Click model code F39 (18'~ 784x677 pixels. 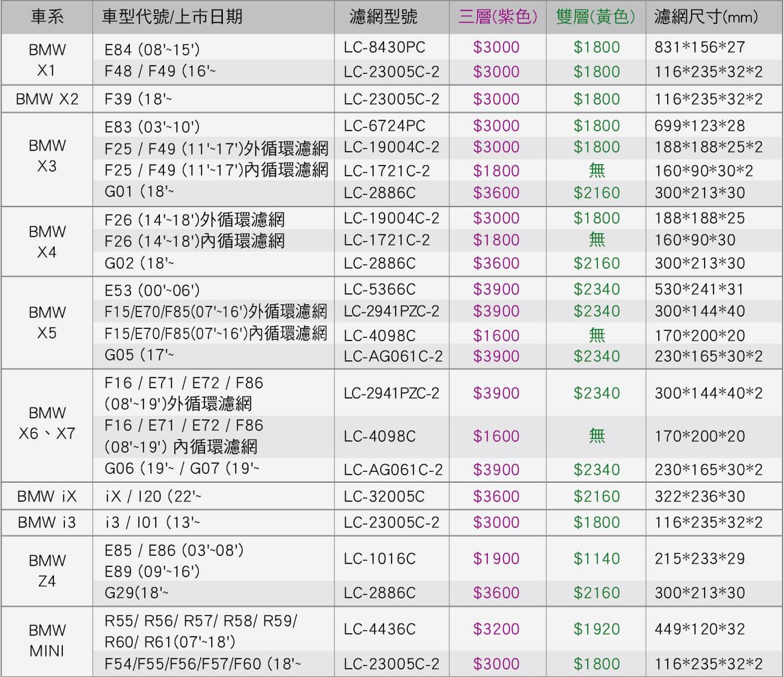(138, 99)
